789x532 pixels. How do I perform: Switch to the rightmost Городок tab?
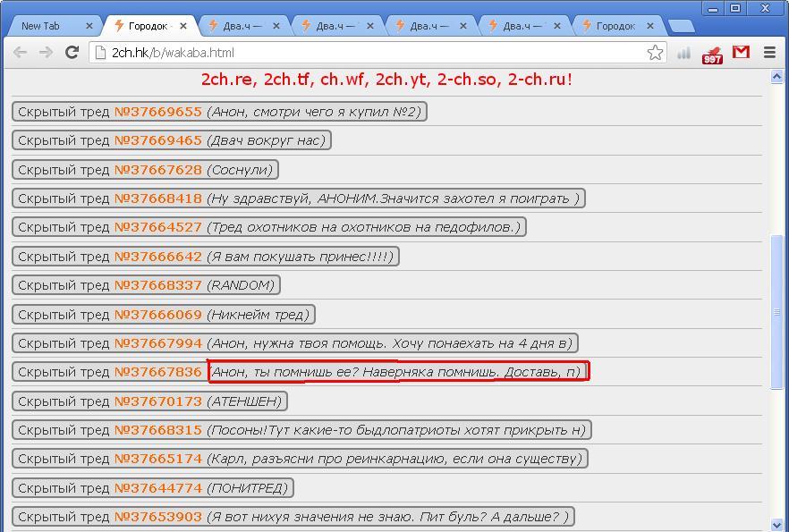point(618,26)
